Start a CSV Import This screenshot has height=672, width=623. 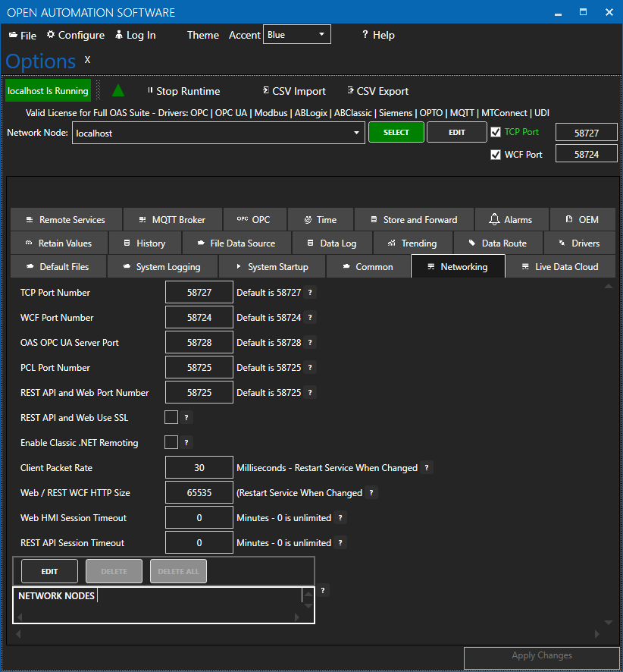[294, 91]
